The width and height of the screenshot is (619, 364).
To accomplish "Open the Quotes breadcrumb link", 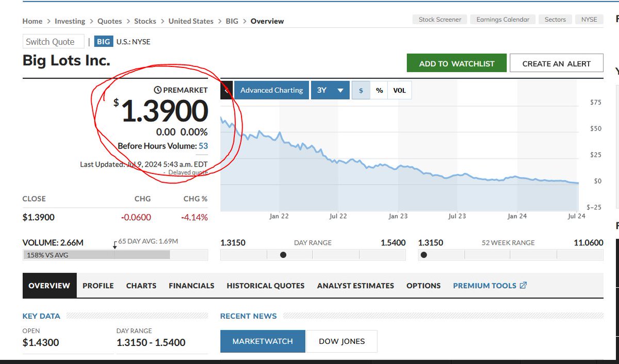I will (110, 21).
